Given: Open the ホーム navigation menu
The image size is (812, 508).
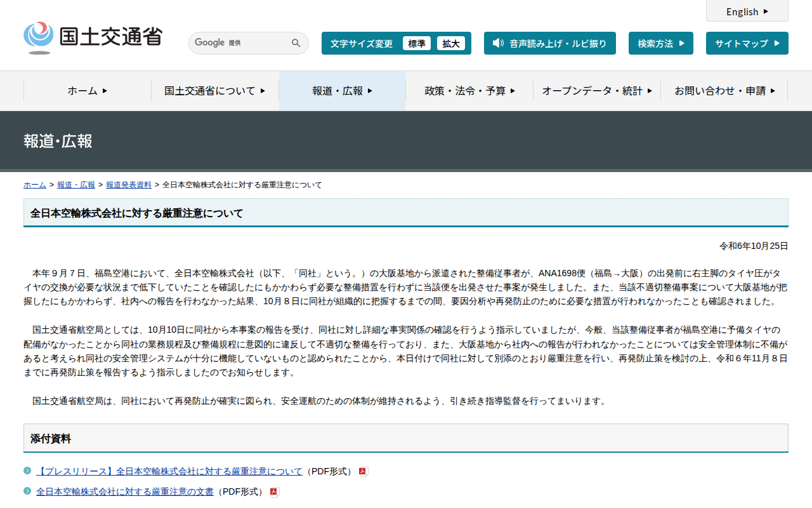Looking at the screenshot, I should click(88, 91).
